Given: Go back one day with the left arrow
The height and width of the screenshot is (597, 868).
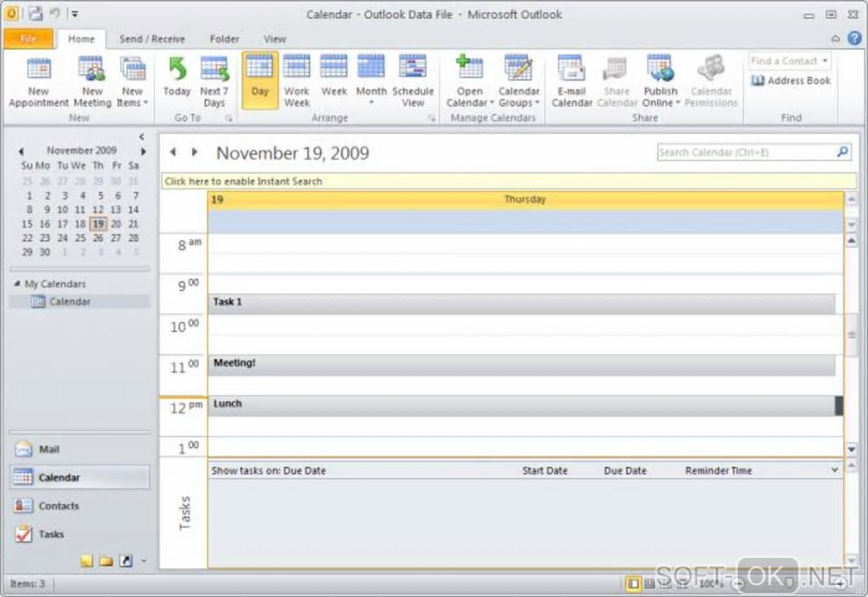Looking at the screenshot, I should coord(173,151).
